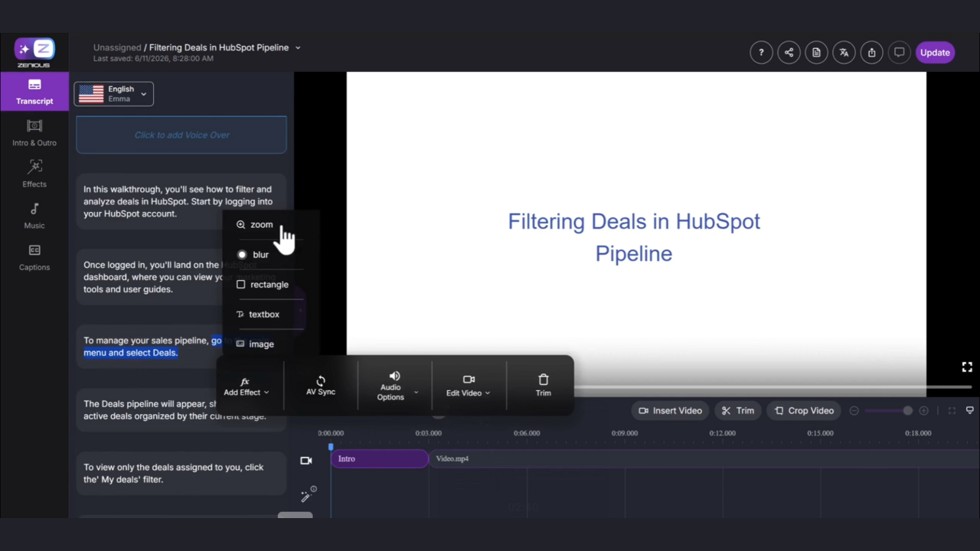Click the AV Sync button
Image resolution: width=980 pixels, height=551 pixels.
click(321, 386)
